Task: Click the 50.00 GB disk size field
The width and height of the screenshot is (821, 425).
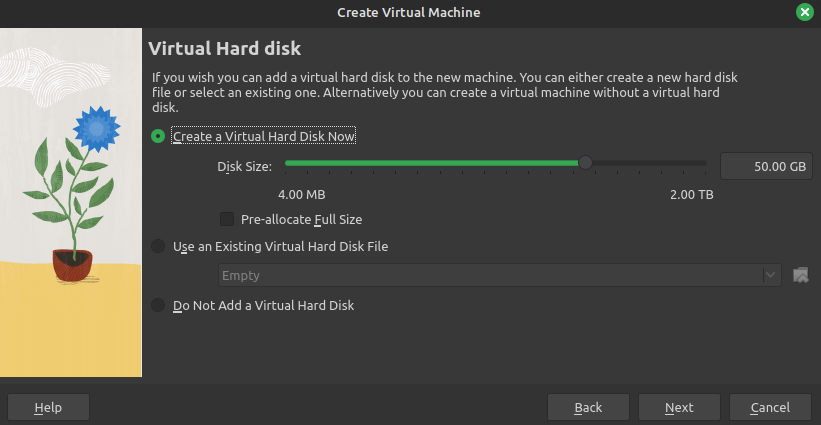Action: [766, 167]
